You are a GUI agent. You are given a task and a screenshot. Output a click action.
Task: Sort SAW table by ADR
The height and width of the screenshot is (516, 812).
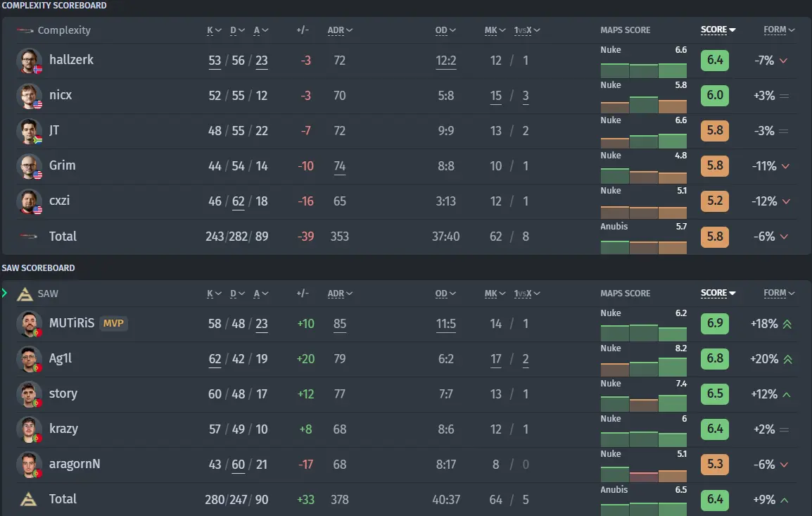(x=340, y=294)
